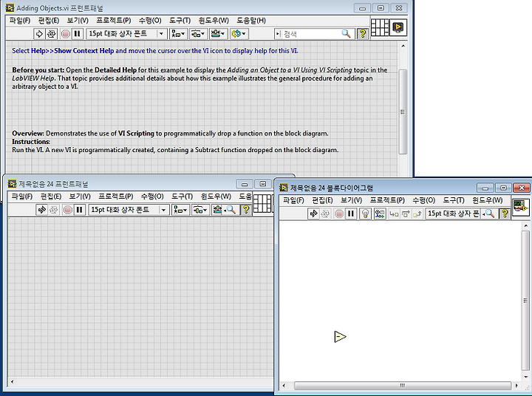Click search magnifier in 블록다이어그램 toolbar
532x396 pixels.
tap(490, 214)
